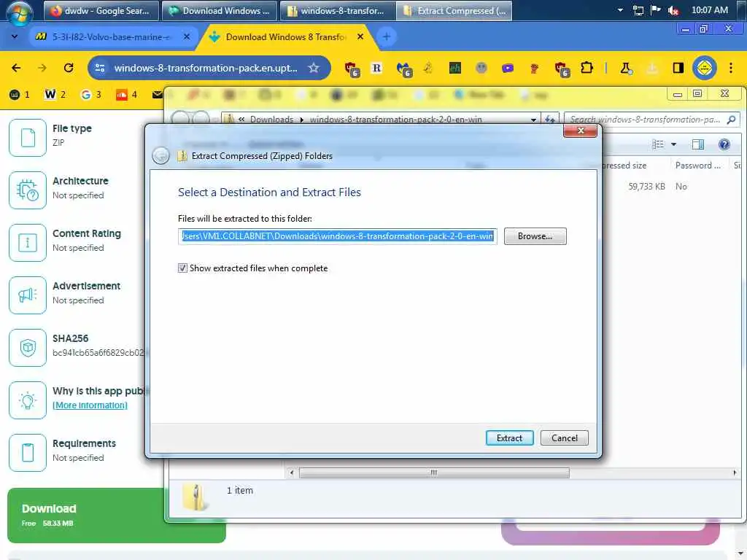Open the W bookmark numbered 2
The height and width of the screenshot is (560, 747).
click(55, 95)
